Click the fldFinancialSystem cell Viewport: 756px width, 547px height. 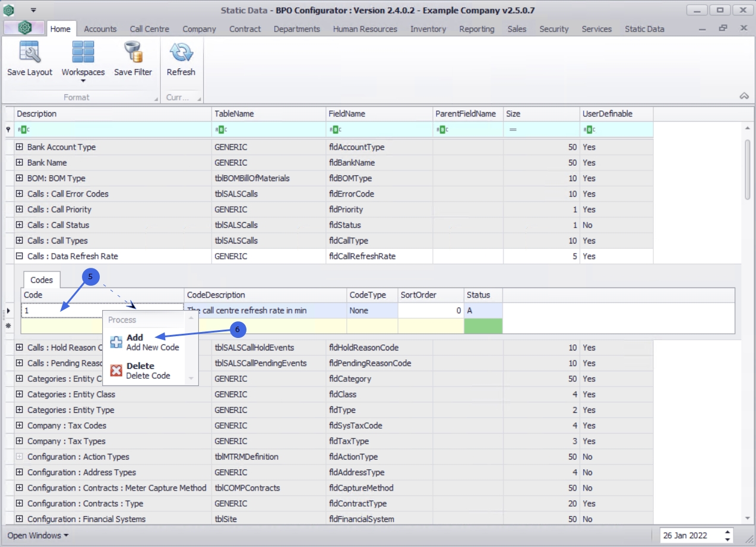[379, 519]
